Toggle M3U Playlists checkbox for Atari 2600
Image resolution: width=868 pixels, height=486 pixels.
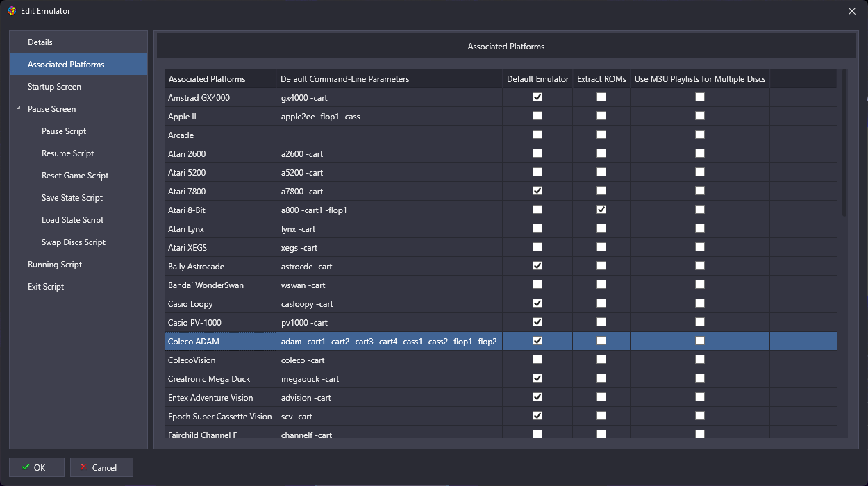point(700,153)
